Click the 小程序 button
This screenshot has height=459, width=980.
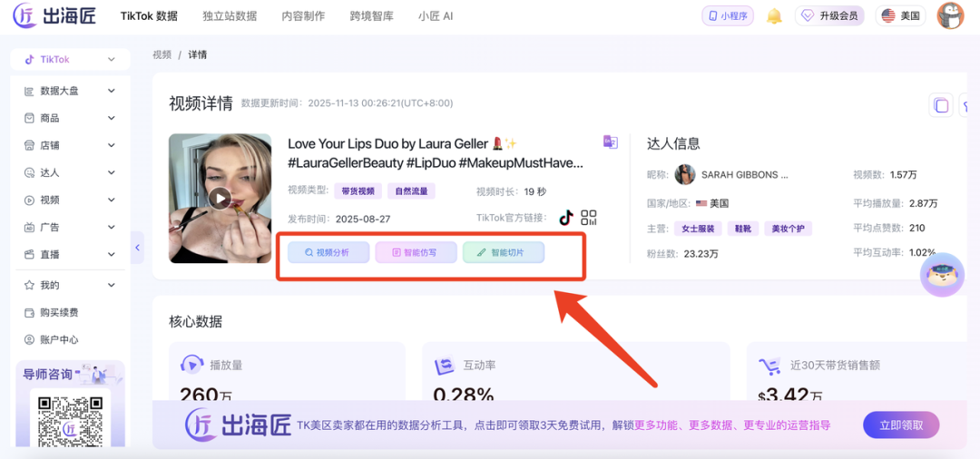(x=728, y=16)
